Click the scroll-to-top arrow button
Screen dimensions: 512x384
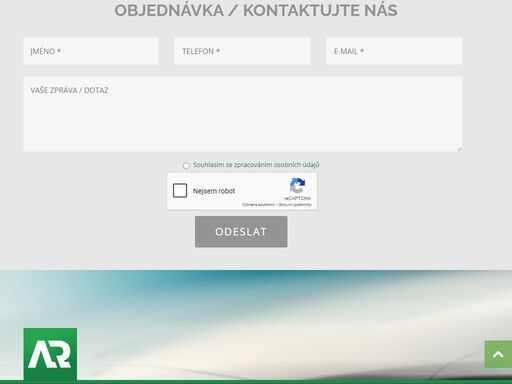click(498, 354)
